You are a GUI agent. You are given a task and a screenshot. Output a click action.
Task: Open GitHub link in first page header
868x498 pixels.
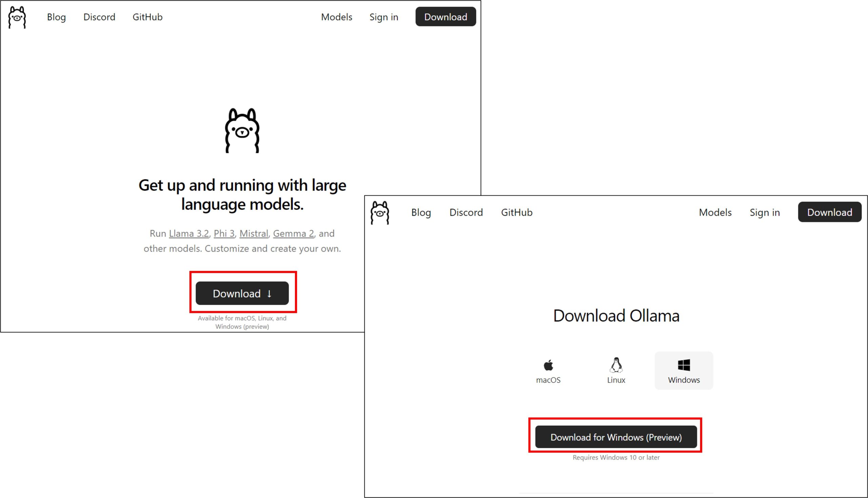click(x=147, y=17)
